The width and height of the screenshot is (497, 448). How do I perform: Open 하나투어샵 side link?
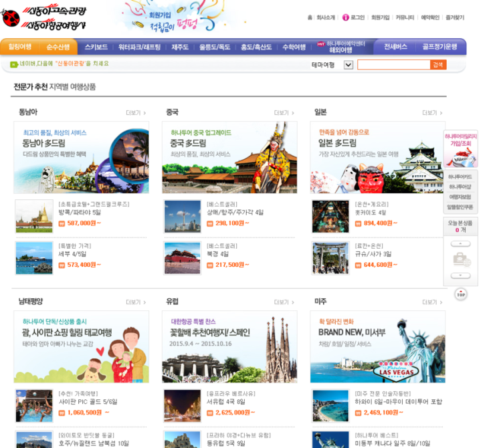(x=460, y=187)
